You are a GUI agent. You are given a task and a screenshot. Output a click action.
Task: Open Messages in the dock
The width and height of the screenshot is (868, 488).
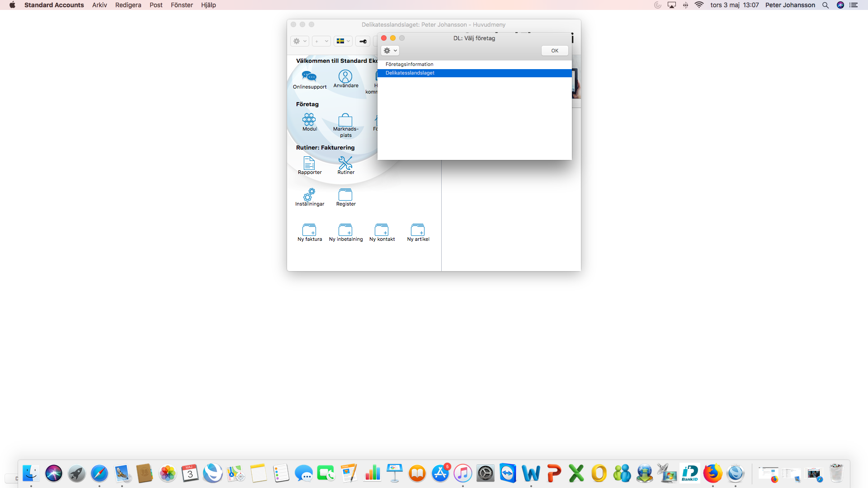pyautogui.click(x=304, y=473)
